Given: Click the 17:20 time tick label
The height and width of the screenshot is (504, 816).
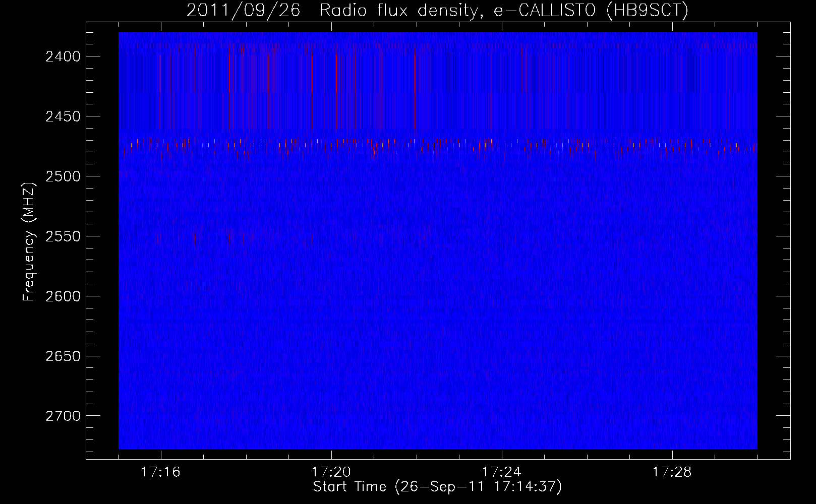Looking at the screenshot, I should point(331,472).
